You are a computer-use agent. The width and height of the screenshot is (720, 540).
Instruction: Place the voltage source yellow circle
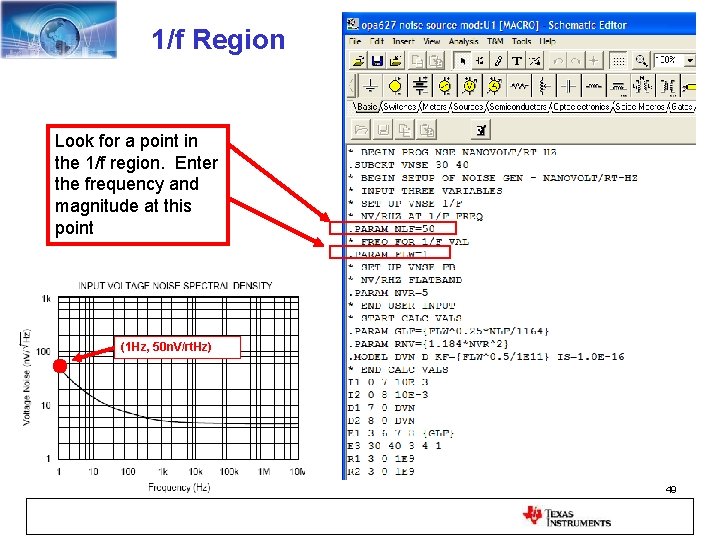pyautogui.click(x=395, y=86)
